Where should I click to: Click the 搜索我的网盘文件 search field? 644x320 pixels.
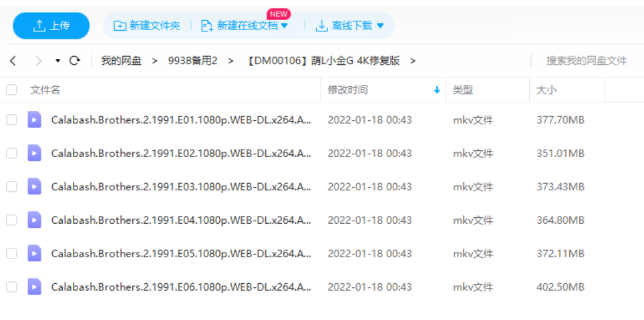(586, 61)
